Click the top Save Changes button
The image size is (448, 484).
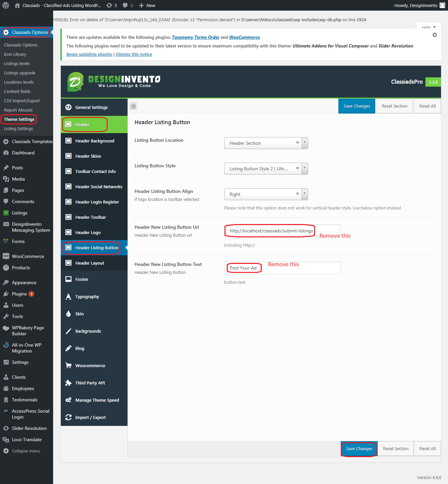(x=357, y=106)
